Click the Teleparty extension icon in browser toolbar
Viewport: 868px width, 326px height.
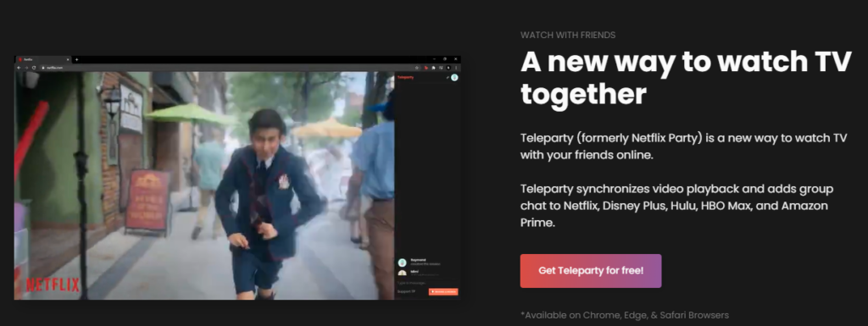point(426,68)
